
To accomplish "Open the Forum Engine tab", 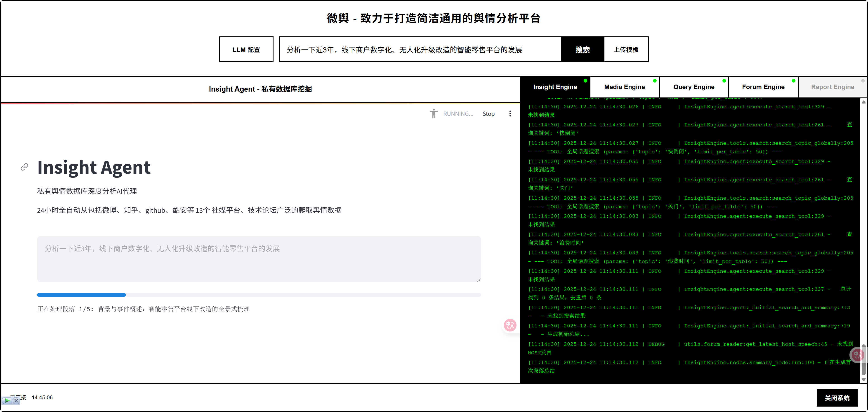I will (x=763, y=87).
